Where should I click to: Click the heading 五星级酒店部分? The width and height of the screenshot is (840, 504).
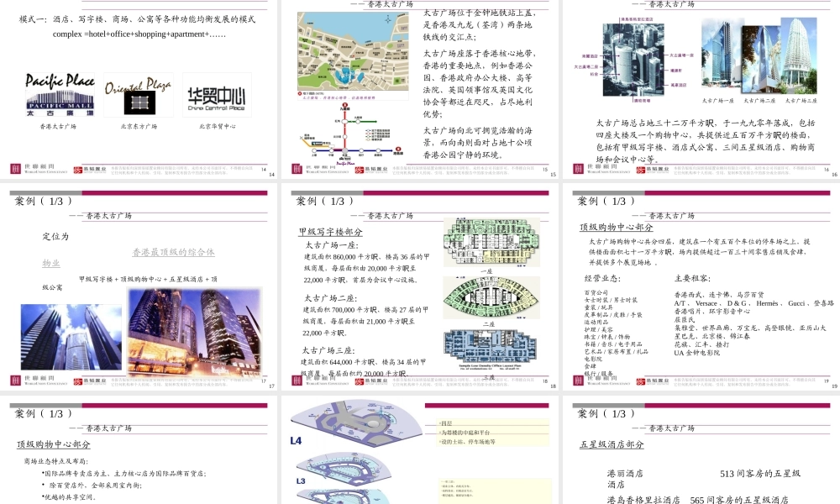(612, 444)
